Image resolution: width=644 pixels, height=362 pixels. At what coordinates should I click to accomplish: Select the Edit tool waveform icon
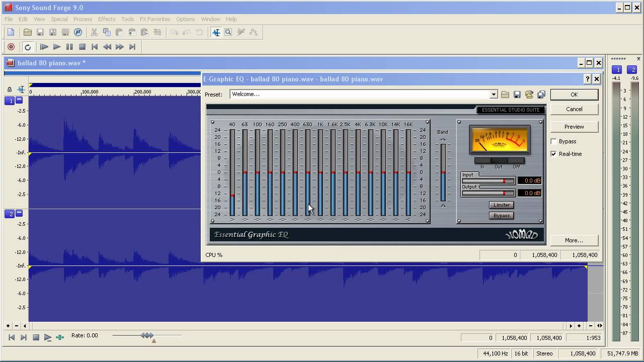pyautogui.click(x=216, y=32)
